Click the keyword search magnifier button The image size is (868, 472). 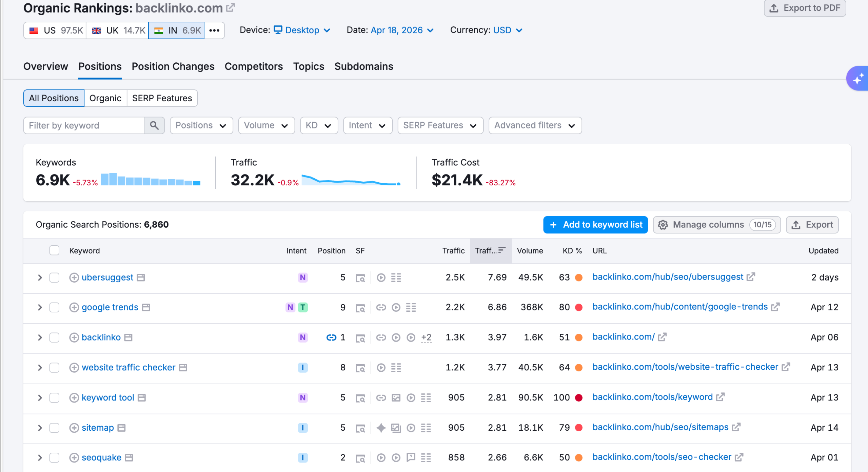(154, 125)
